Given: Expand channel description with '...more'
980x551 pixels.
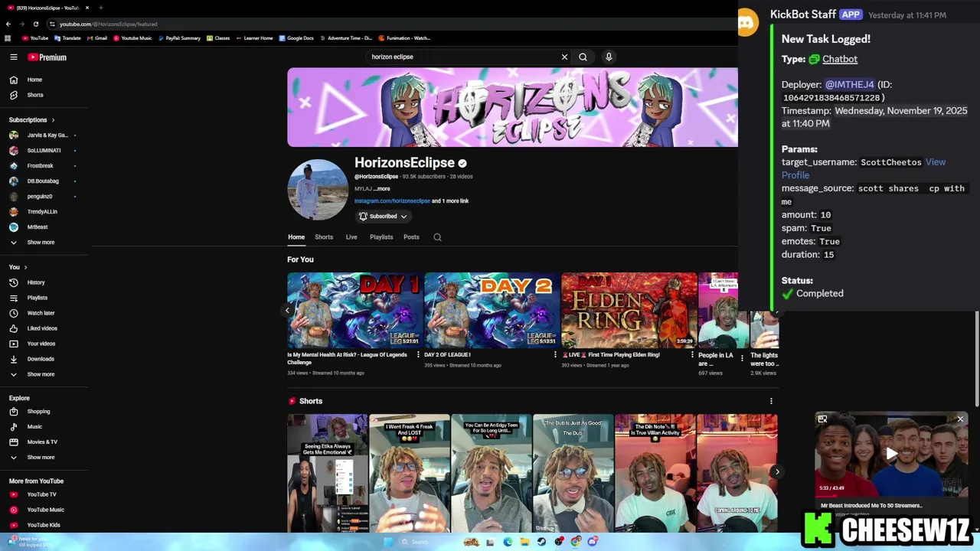Looking at the screenshot, I should [382, 189].
